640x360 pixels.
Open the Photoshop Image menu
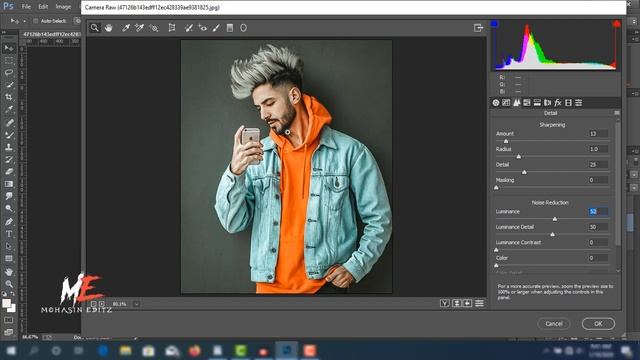[63, 7]
